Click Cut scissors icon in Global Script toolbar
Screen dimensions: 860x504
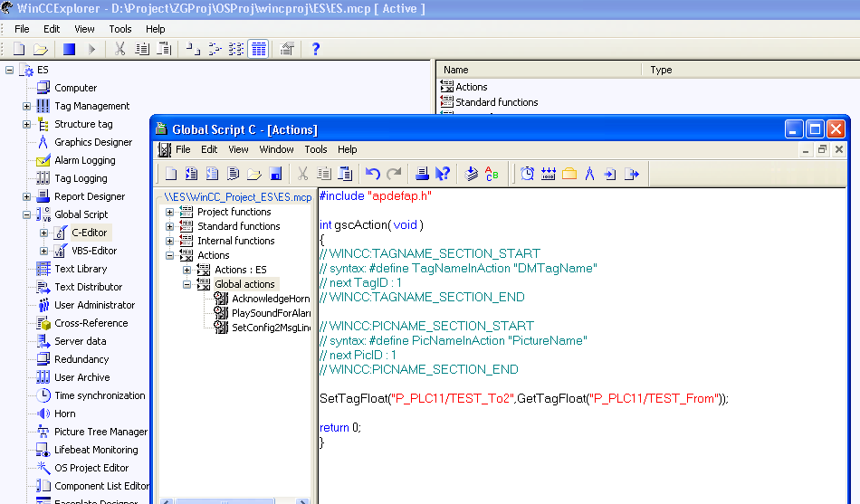pyautogui.click(x=302, y=174)
